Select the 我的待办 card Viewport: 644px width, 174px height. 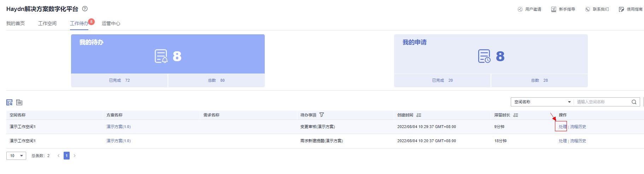168,54
